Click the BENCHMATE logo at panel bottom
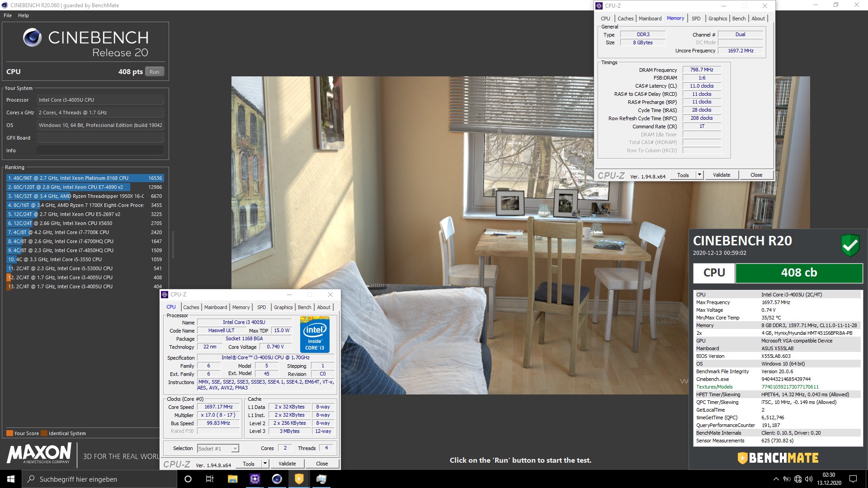Viewport: 868px width, 488px height. (x=778, y=458)
